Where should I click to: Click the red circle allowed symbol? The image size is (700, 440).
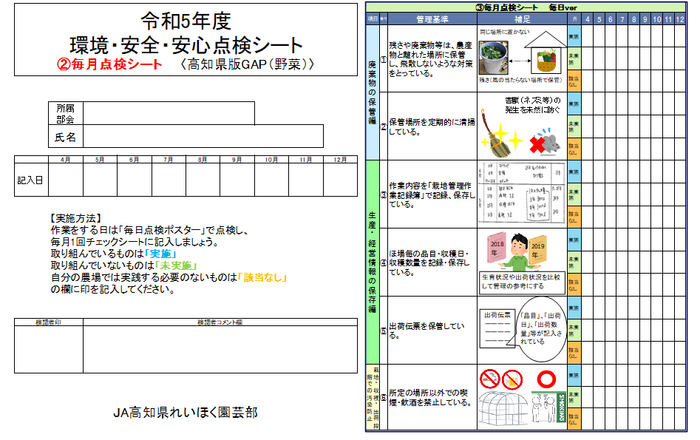pos(546,379)
